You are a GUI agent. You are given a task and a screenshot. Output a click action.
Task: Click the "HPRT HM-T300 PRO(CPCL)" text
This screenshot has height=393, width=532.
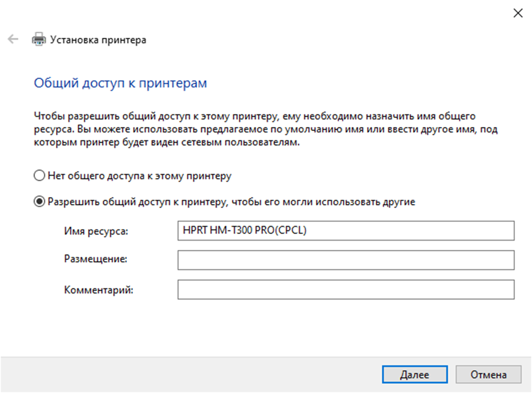click(x=245, y=231)
